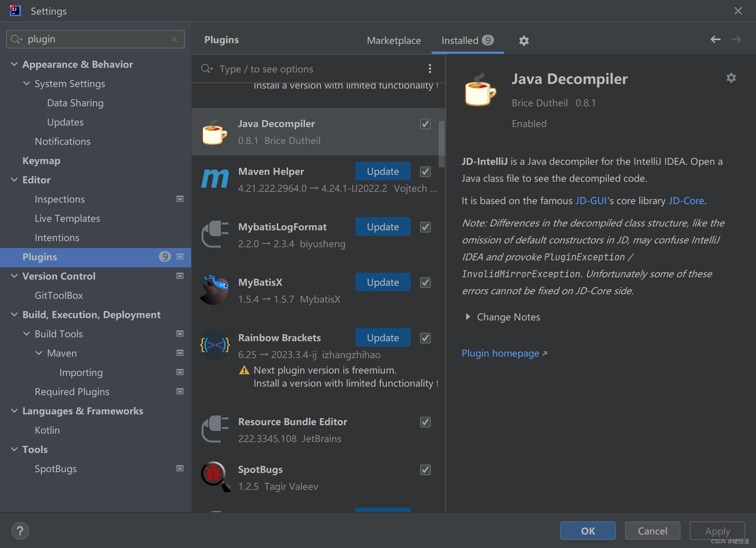The height and width of the screenshot is (548, 756).
Task: Disable the Java Decompiler plugin checkbox
Action: click(425, 124)
